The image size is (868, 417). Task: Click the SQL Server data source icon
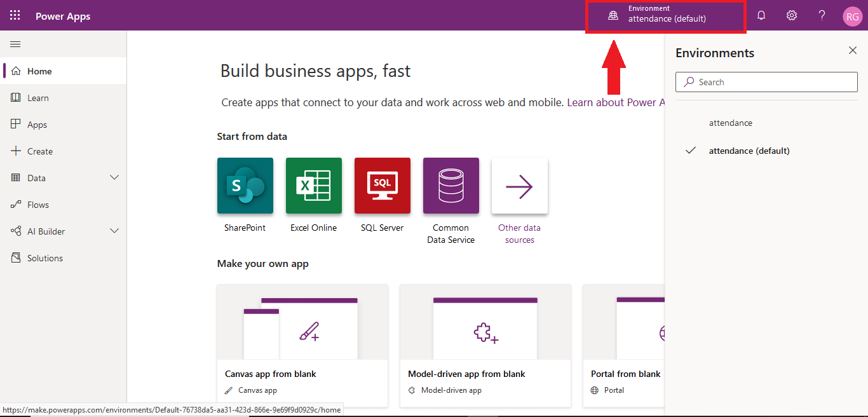pos(383,186)
